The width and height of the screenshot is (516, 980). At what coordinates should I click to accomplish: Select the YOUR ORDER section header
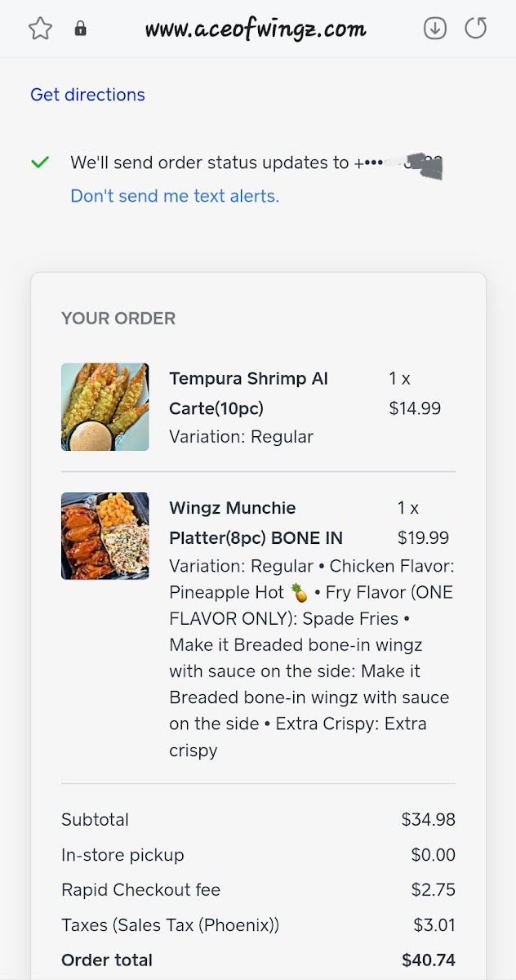118,318
